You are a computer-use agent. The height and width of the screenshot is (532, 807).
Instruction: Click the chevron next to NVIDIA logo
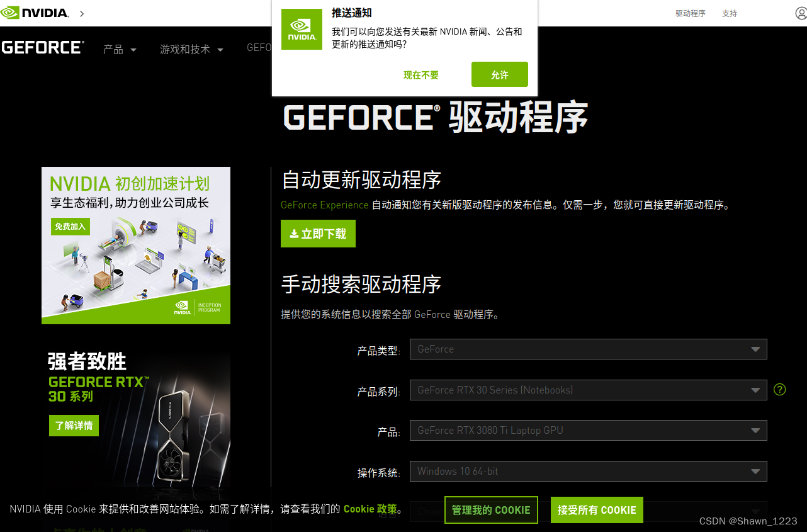[82, 13]
